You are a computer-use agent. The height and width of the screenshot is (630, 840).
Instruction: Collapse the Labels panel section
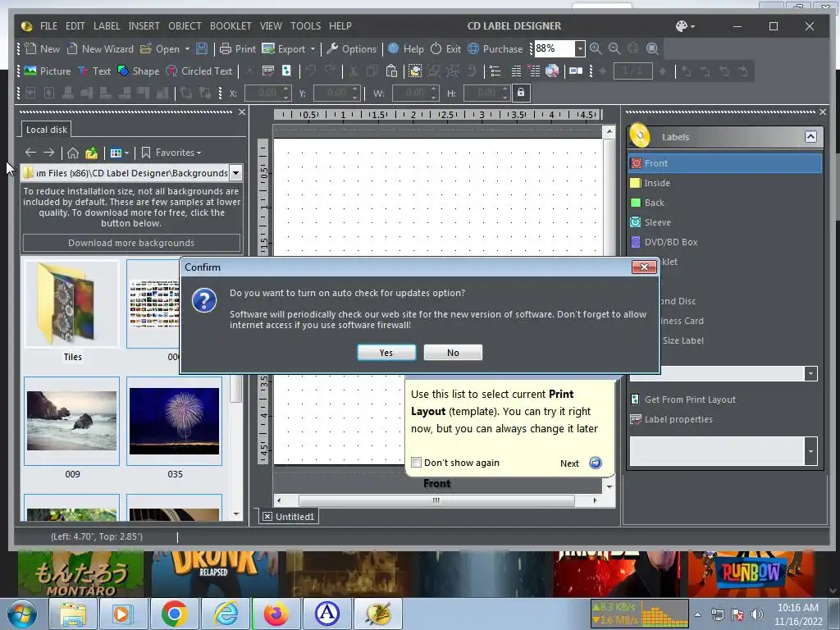pos(810,137)
